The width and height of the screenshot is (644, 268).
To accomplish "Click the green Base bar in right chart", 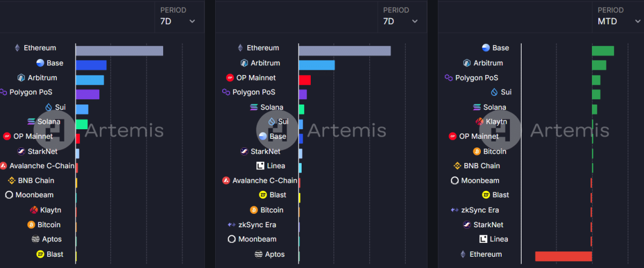I will pos(603,51).
